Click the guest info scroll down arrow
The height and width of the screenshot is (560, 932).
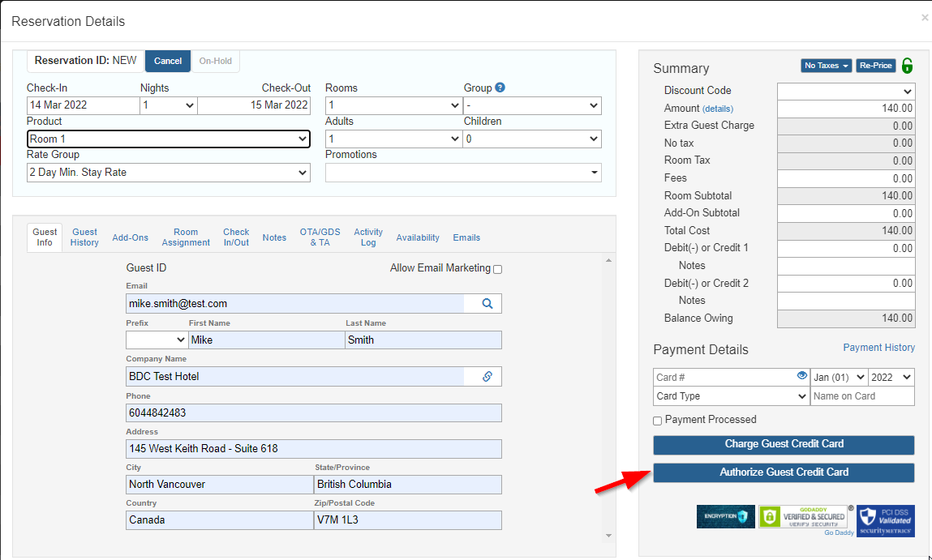[x=608, y=536]
